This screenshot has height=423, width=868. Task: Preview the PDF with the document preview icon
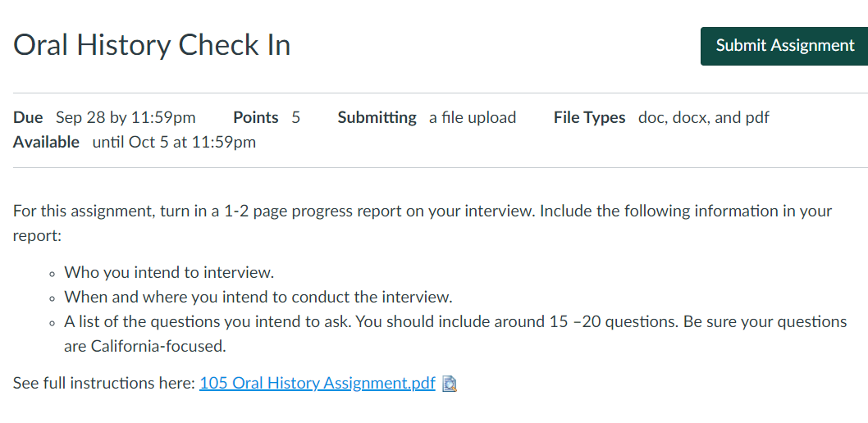[x=450, y=384]
